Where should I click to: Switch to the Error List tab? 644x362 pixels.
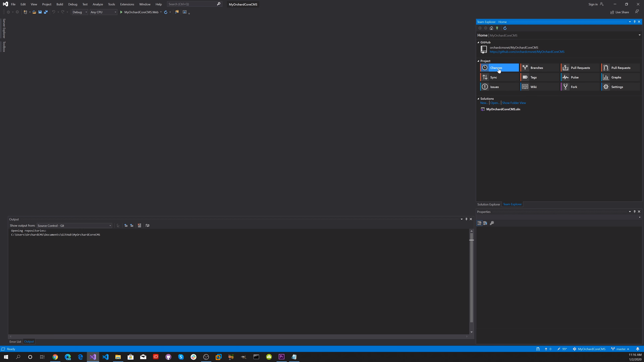click(x=15, y=342)
